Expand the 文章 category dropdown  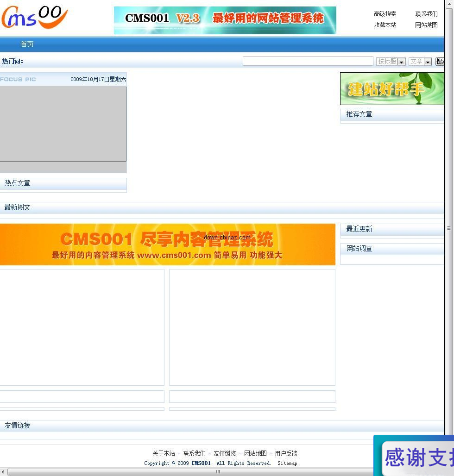click(x=420, y=61)
